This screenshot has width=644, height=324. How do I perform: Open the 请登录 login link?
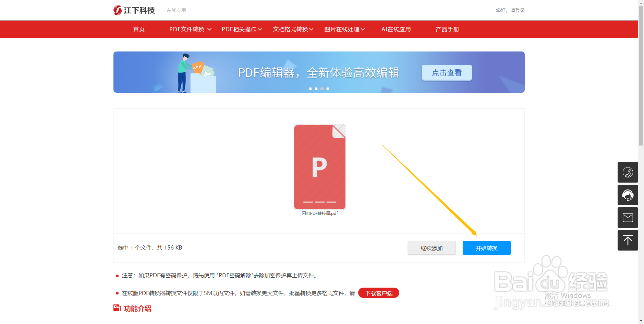(518, 10)
